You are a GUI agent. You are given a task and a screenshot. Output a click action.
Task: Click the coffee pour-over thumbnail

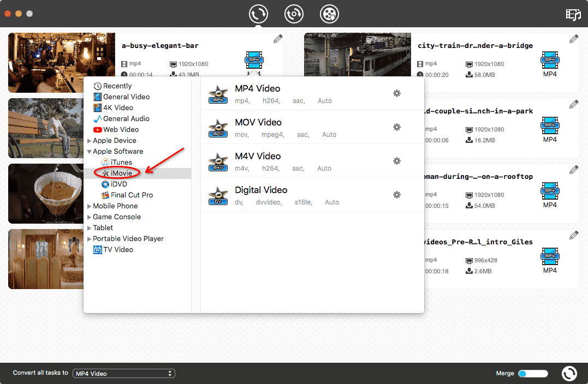(46, 194)
